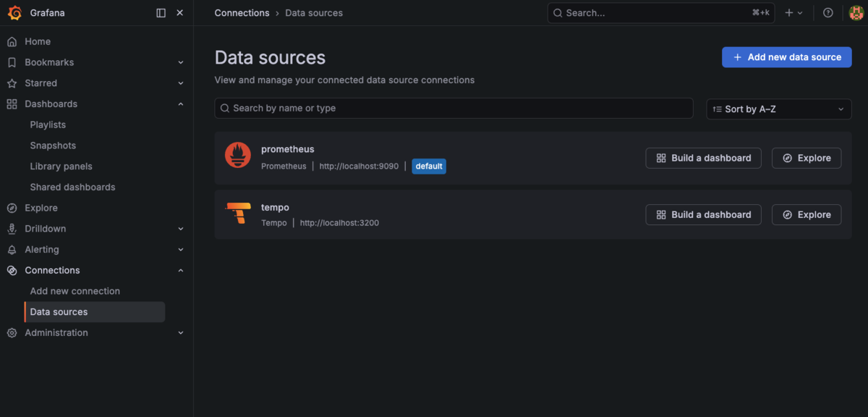Explore the prometheus data source
Screen dimensions: 868x417
coord(807,158)
